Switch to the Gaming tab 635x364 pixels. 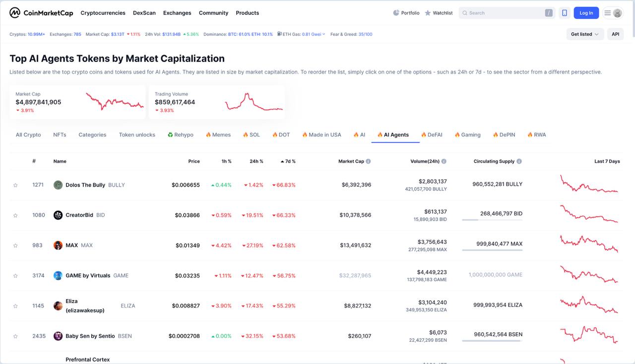coord(467,135)
